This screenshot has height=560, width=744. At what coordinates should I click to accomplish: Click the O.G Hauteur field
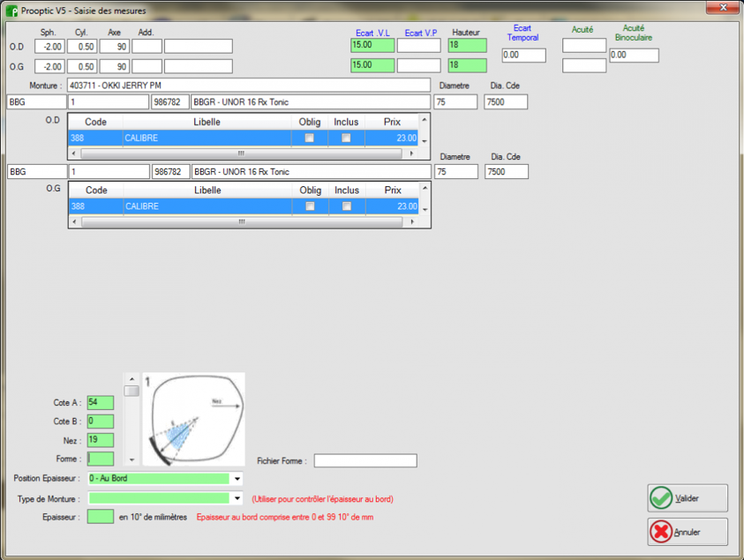pos(468,65)
